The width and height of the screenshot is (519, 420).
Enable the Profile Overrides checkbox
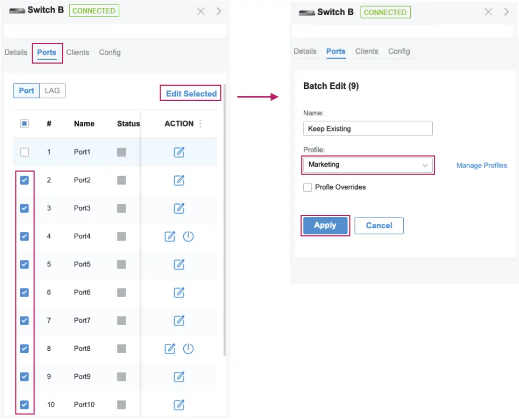[308, 187]
